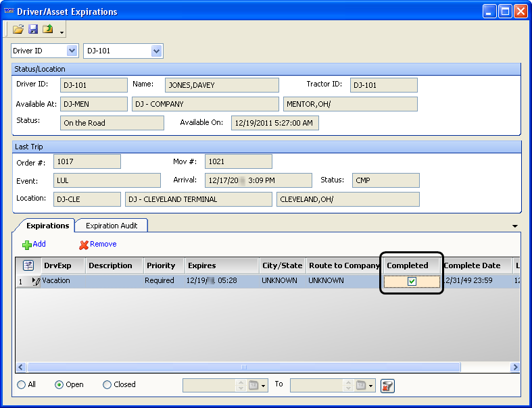Select the Expirations tab
This screenshot has height=408, width=532.
point(47,226)
